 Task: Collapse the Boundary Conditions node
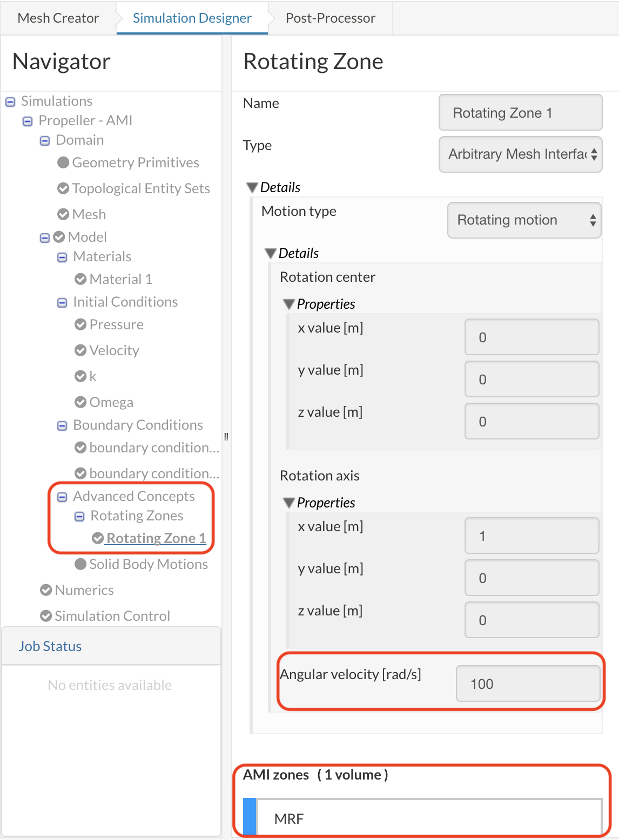62,425
